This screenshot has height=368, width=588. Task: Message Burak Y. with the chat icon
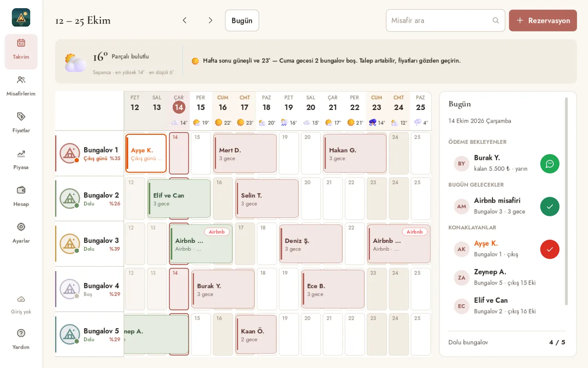tap(550, 164)
